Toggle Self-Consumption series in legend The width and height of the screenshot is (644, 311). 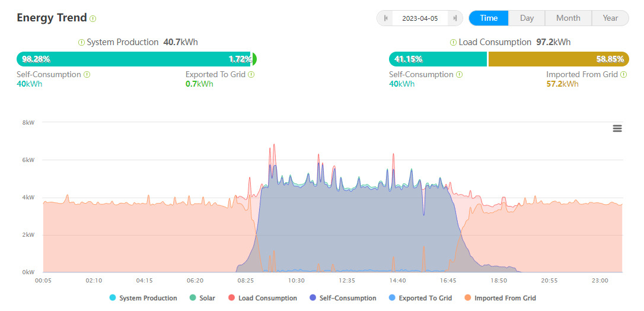(x=343, y=299)
